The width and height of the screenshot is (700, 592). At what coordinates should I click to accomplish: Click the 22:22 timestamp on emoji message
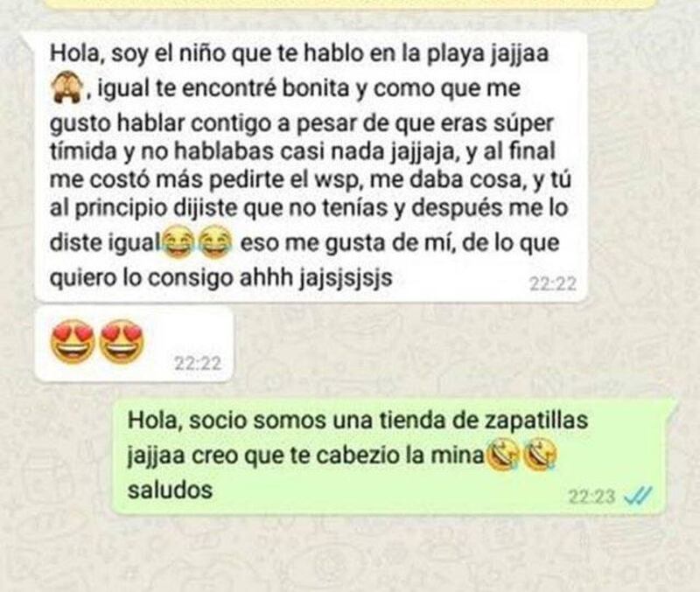(198, 364)
